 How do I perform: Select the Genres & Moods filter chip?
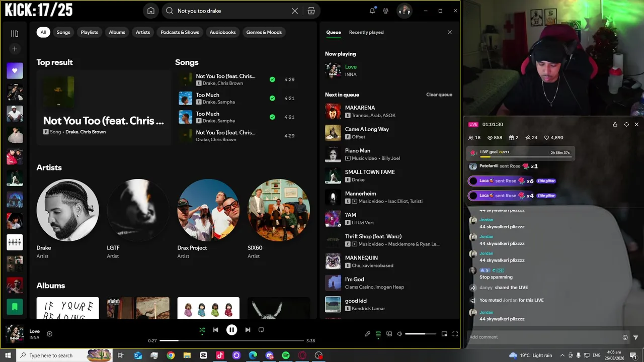(x=264, y=32)
